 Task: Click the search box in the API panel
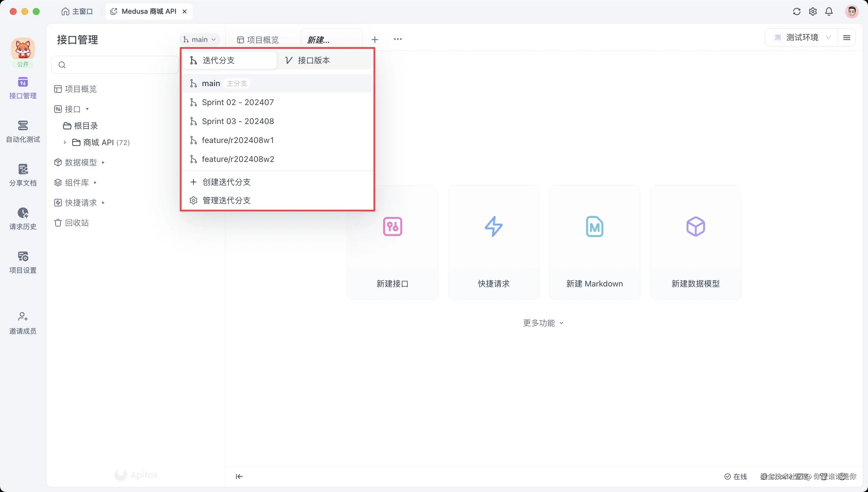(115, 65)
